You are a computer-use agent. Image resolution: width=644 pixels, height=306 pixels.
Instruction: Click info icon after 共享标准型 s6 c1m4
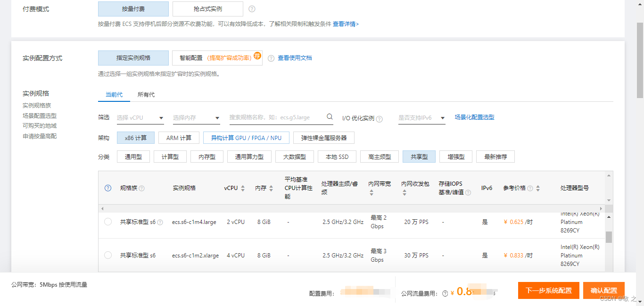160,222
